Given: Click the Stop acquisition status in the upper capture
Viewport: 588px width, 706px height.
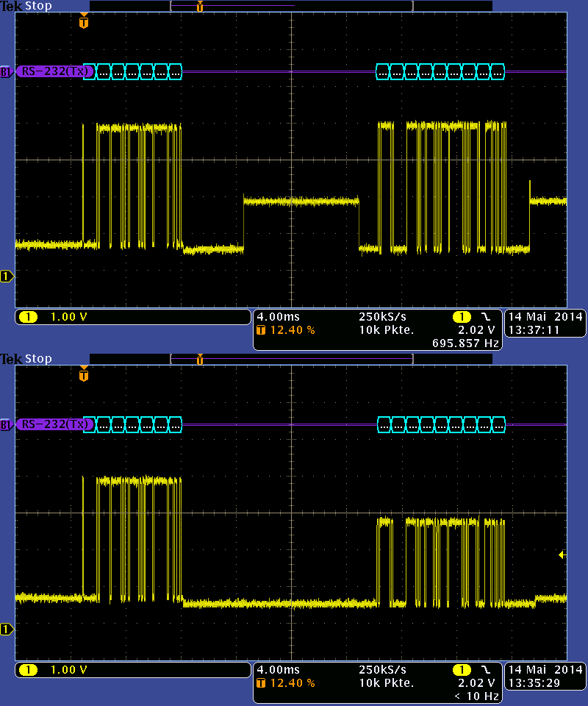Looking at the screenshot, I should tap(38, 6).
